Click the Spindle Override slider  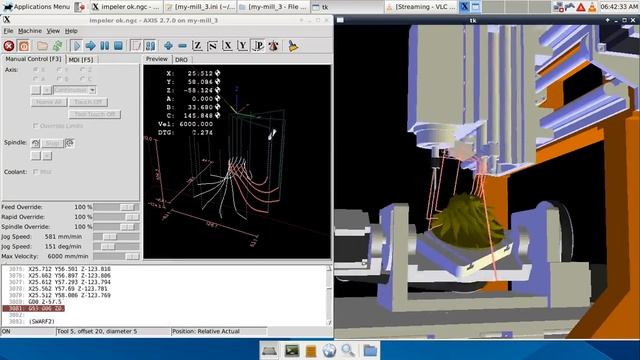(x=116, y=227)
